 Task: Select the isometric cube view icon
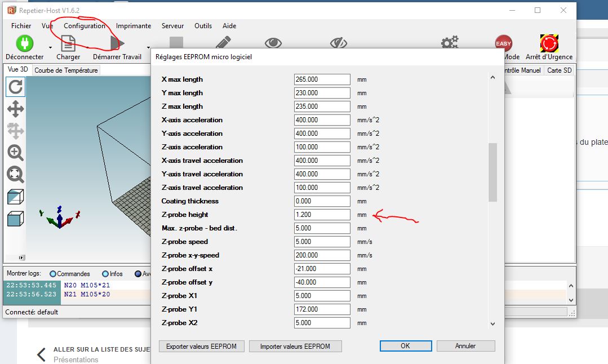click(x=16, y=197)
